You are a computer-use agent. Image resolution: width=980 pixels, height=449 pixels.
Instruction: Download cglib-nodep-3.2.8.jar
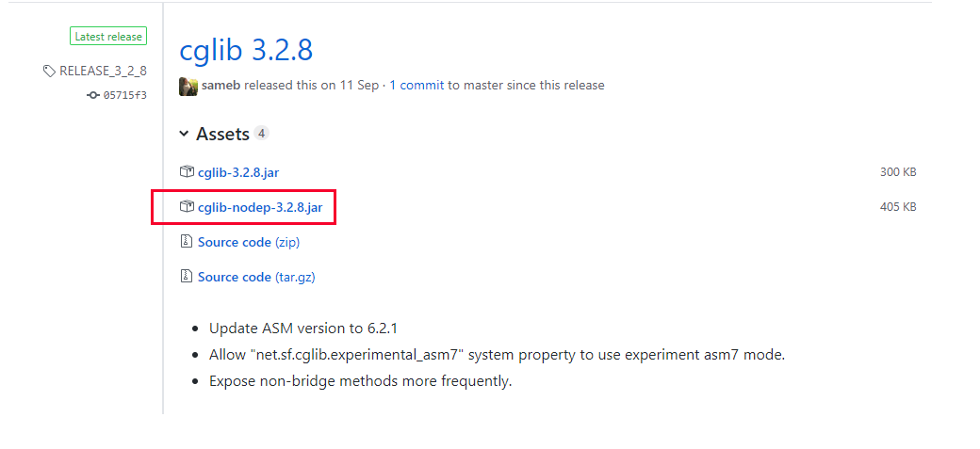click(260, 207)
